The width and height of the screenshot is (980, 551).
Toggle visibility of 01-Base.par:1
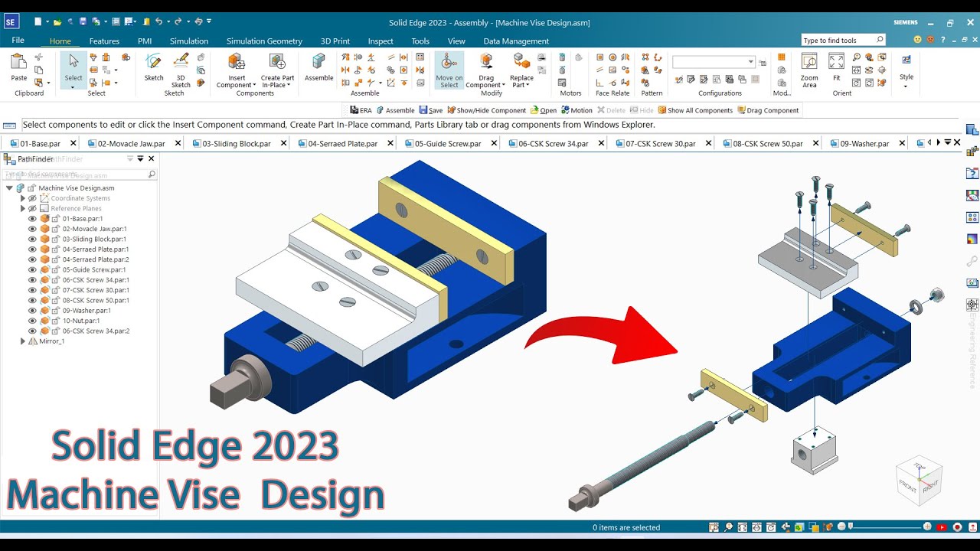(32, 219)
